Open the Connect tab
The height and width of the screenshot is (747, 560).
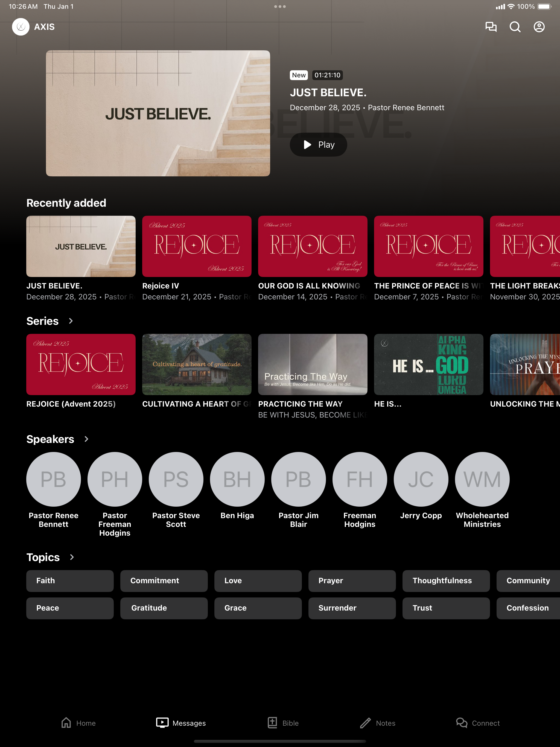(x=478, y=723)
